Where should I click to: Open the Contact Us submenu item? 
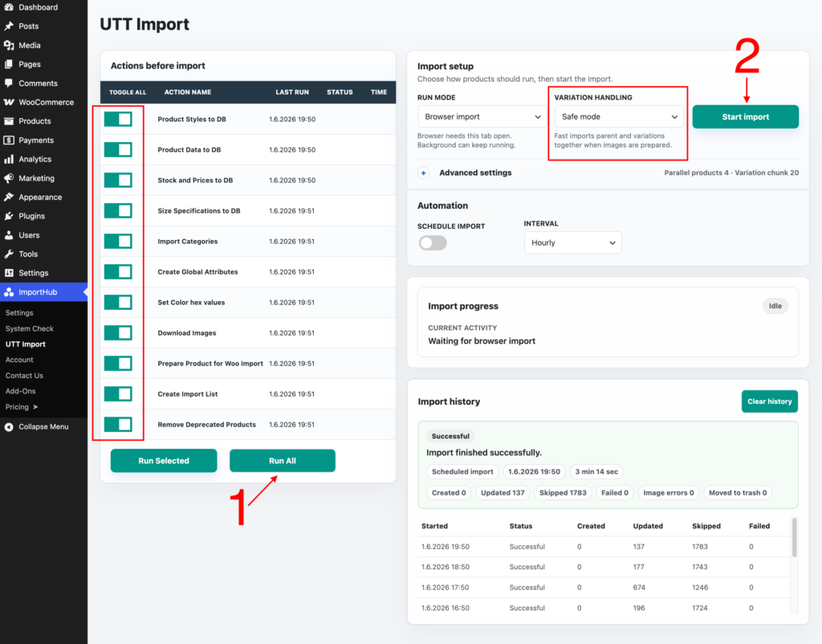pyautogui.click(x=24, y=376)
